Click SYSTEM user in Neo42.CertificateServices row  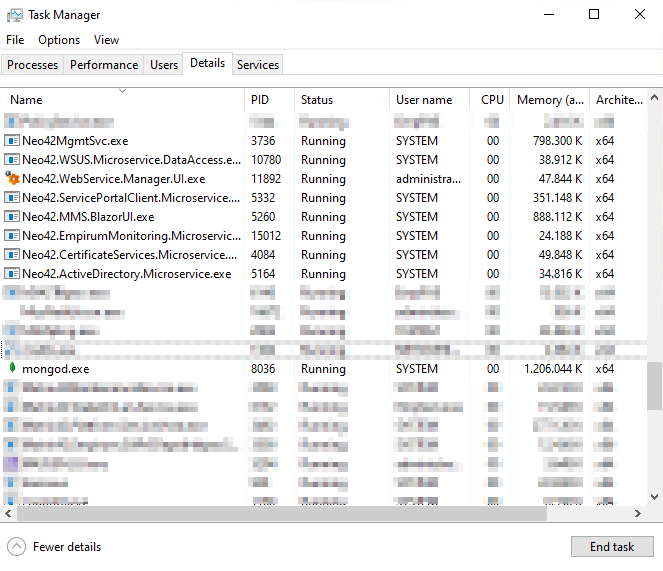tap(416, 255)
